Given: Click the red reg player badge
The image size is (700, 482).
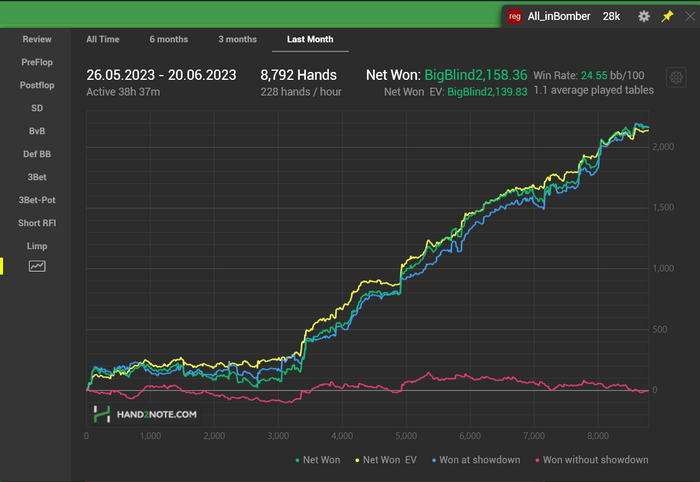Looking at the screenshot, I should coord(514,17).
